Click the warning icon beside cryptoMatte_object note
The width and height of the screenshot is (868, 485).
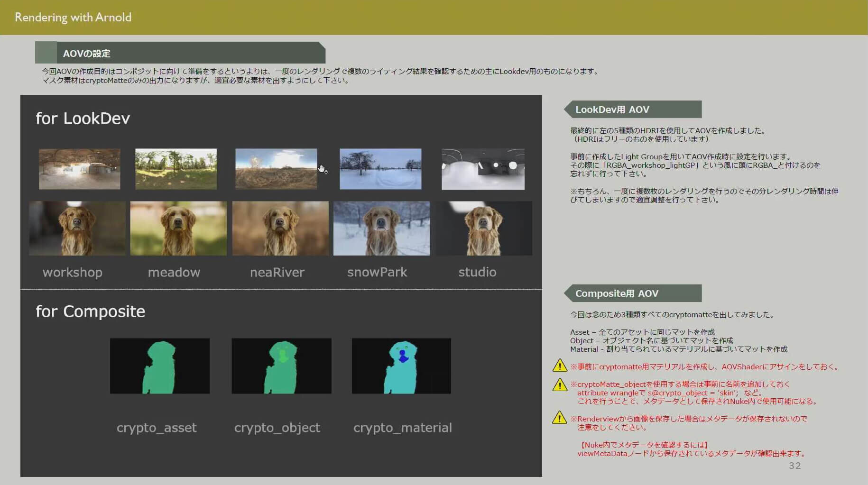click(560, 384)
